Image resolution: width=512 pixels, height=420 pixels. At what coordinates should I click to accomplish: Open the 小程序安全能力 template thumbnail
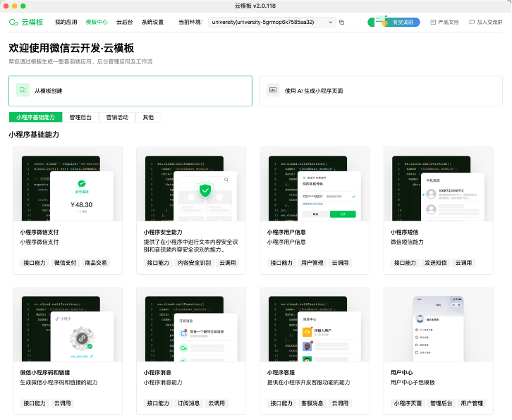point(191,184)
